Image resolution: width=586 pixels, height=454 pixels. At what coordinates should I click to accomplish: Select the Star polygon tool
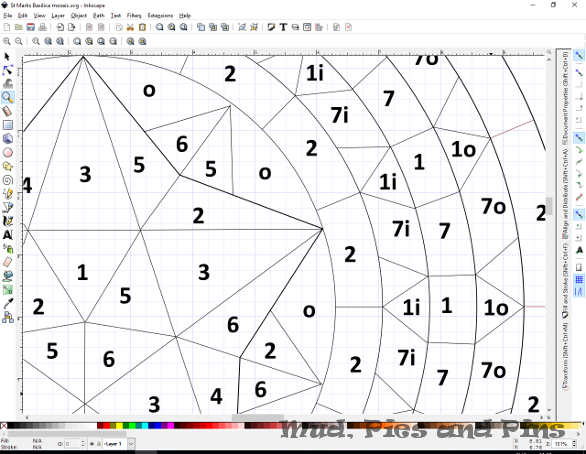tap(7, 166)
